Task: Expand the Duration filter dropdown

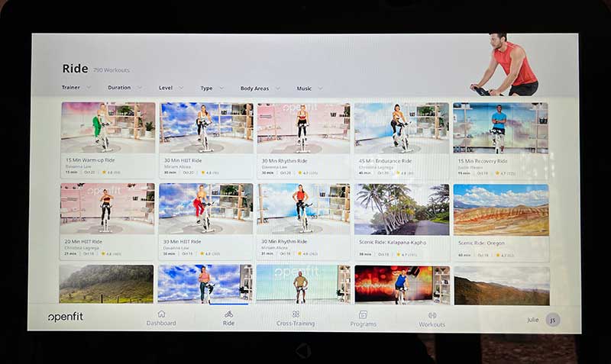Action: 124,88
